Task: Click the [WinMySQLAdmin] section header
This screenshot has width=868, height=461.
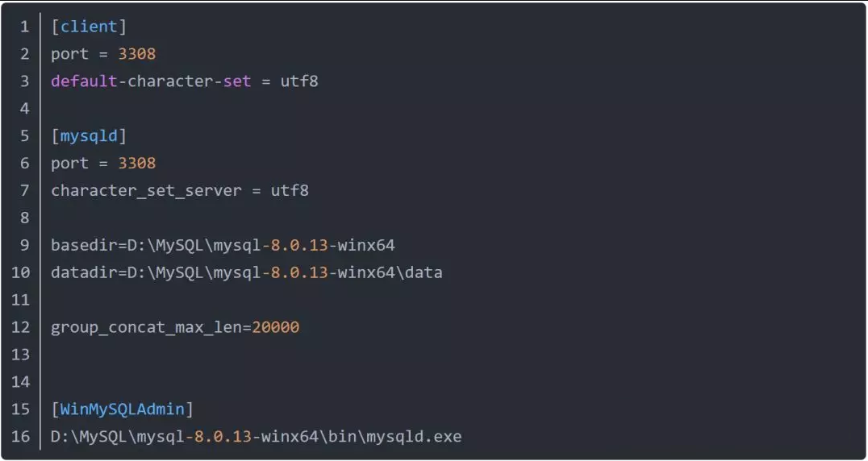Action: (x=123, y=409)
